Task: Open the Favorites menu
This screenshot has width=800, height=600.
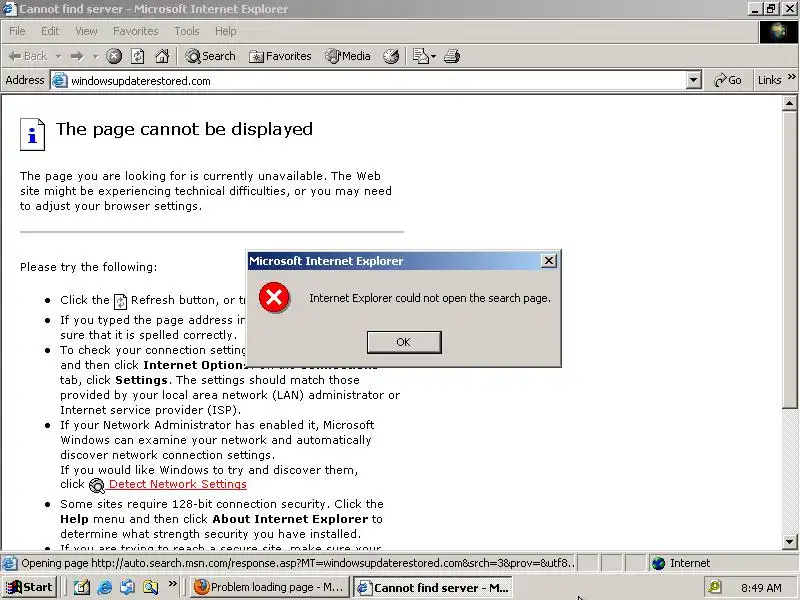Action: [135, 31]
